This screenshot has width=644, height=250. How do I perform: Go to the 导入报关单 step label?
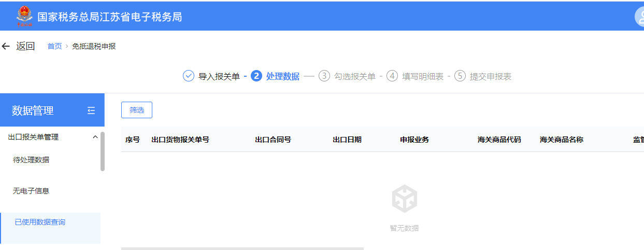(219, 76)
